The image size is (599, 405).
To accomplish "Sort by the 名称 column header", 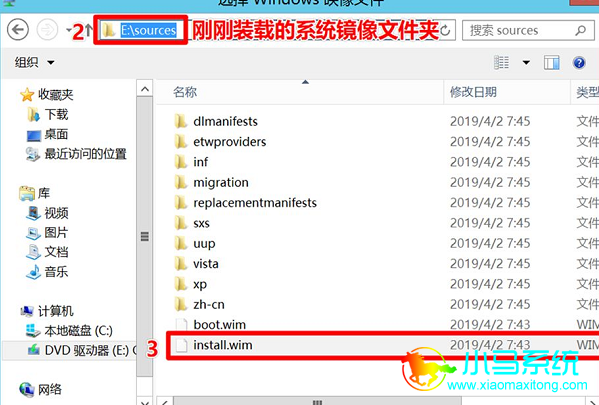I will 185,92.
